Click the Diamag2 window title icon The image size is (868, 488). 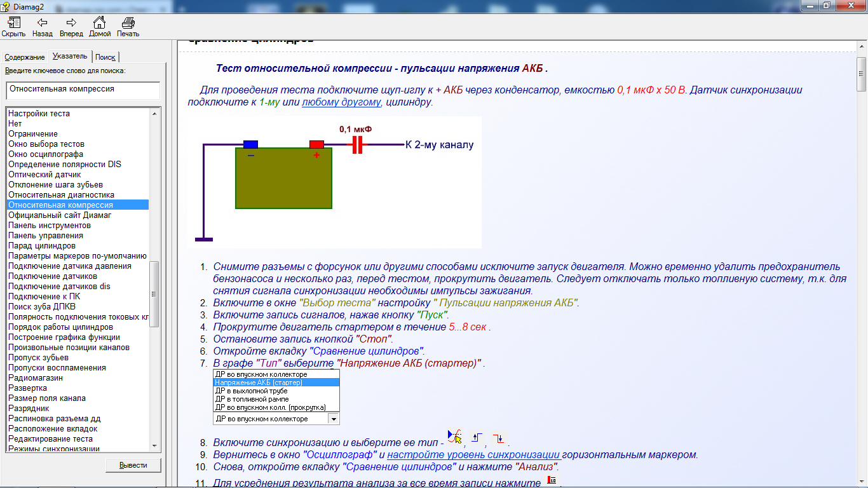pos(7,6)
